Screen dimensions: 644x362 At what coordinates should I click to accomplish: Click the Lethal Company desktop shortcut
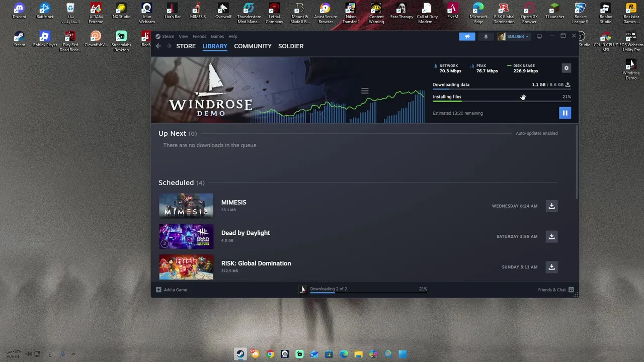pyautogui.click(x=274, y=13)
